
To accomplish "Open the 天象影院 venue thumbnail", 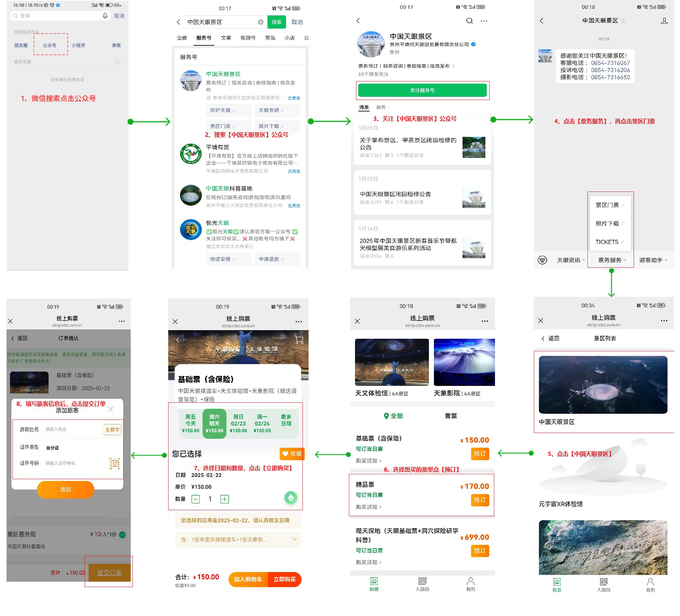I will tap(464, 362).
